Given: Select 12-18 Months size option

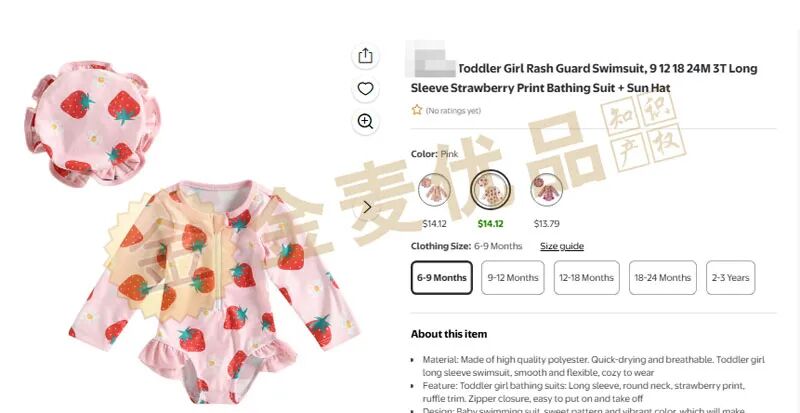Looking at the screenshot, I should click(x=587, y=278).
